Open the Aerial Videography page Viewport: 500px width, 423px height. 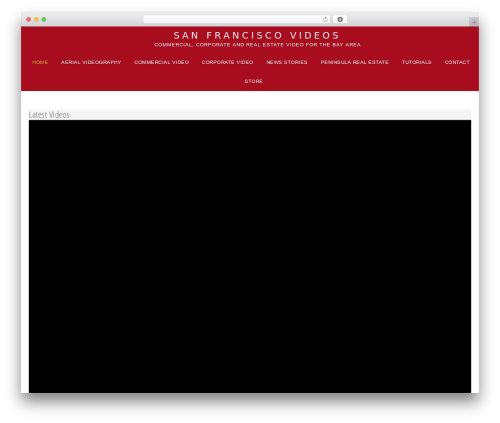(91, 62)
